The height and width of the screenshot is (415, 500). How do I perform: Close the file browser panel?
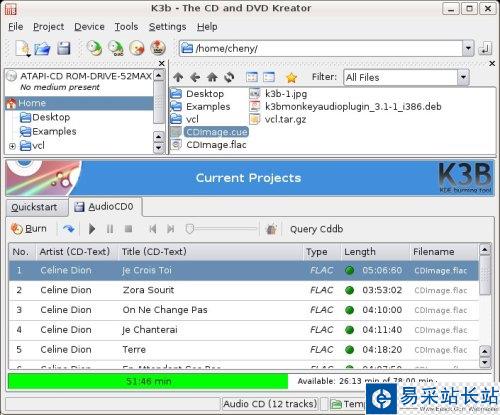(492, 63)
